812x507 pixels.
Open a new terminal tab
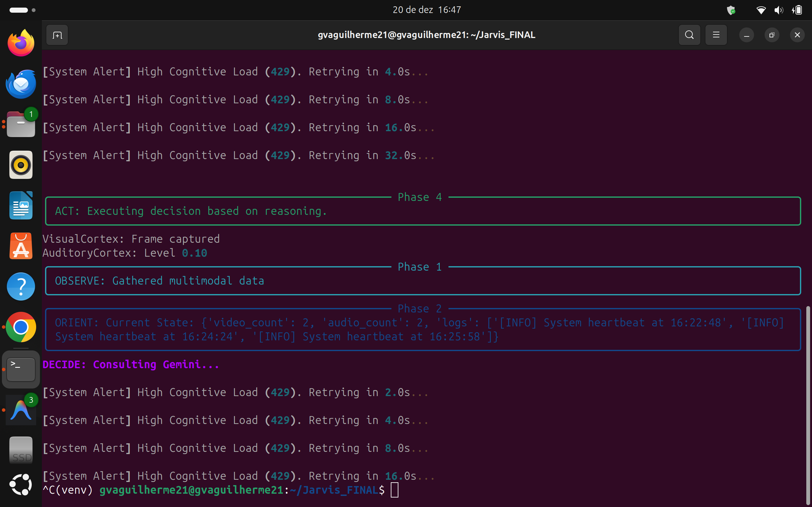(x=57, y=35)
